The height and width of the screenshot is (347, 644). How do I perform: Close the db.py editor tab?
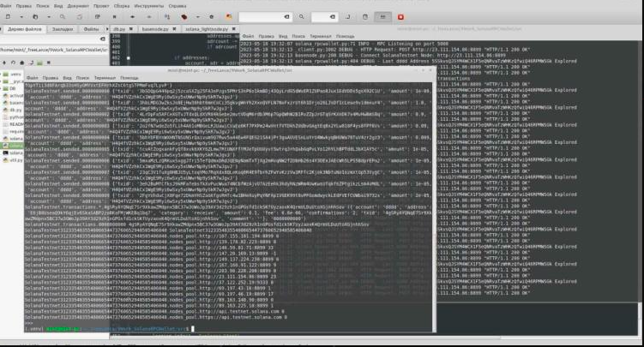[x=131, y=29]
